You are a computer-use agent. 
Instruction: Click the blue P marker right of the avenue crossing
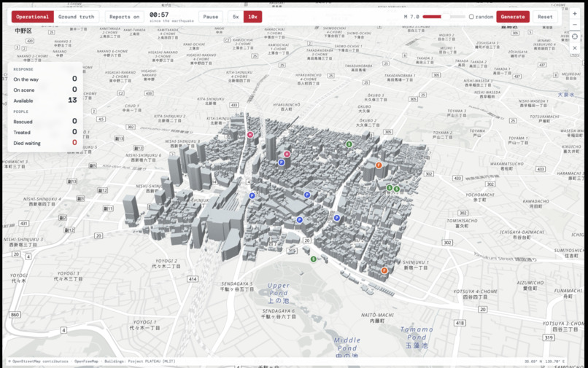tap(337, 218)
